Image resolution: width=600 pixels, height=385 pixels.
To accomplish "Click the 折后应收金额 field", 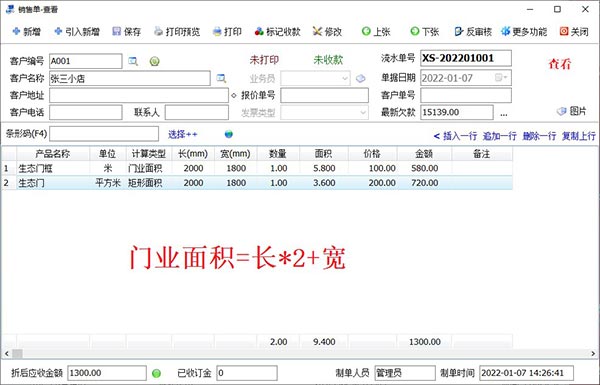I will tap(107, 373).
